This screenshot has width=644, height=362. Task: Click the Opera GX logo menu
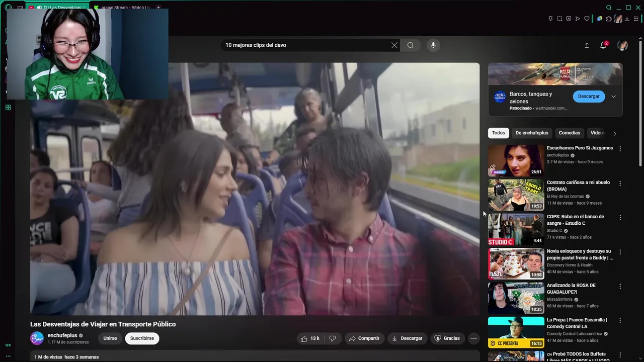[x=8, y=8]
